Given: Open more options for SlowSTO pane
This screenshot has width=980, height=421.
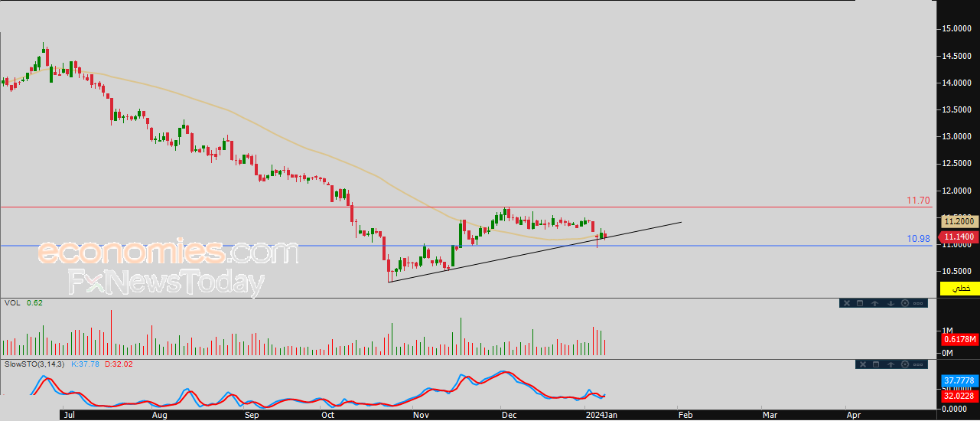Looking at the screenshot, I should click(918, 364).
